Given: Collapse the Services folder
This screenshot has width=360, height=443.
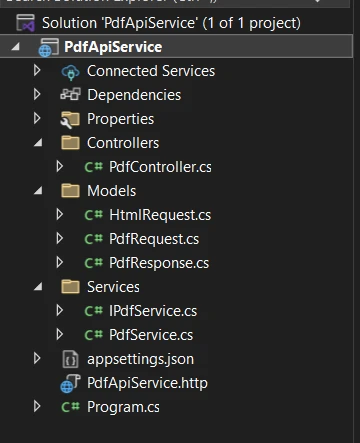Looking at the screenshot, I should coord(38,287).
